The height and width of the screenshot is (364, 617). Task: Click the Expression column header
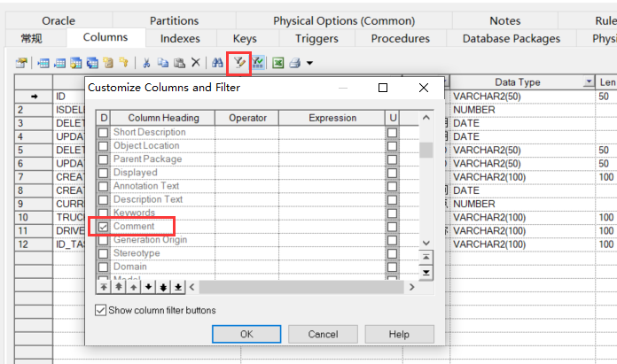click(332, 118)
